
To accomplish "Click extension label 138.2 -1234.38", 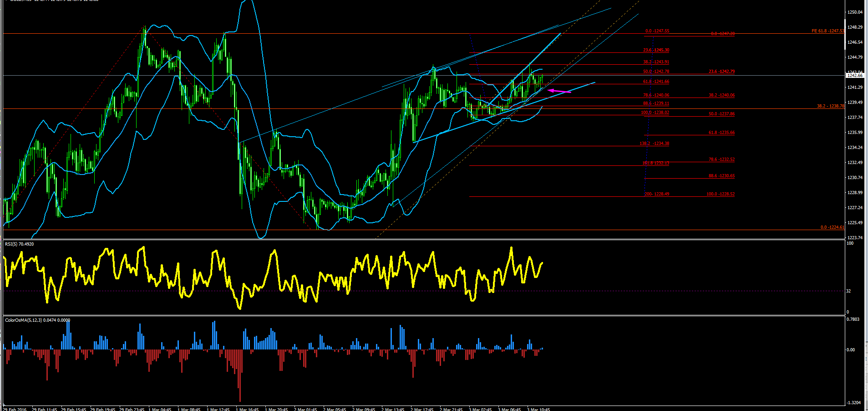I will pos(654,144).
